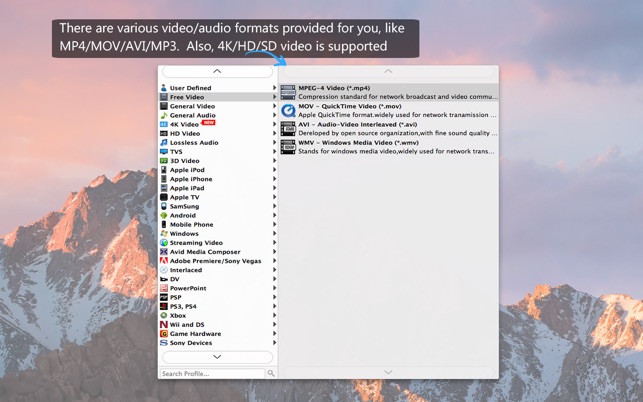Click the Interlaced category icon
643x402 pixels.
pyautogui.click(x=164, y=270)
